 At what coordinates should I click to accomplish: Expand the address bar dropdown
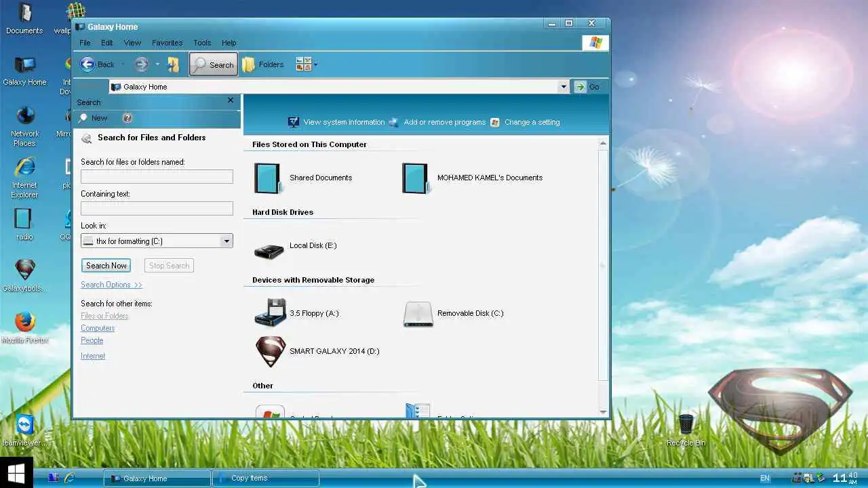click(564, 87)
